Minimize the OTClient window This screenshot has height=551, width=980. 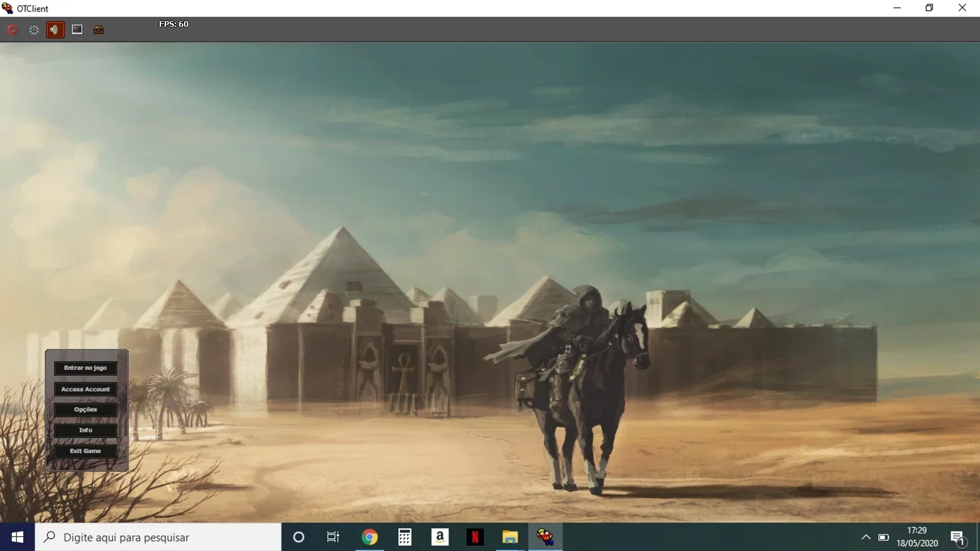897,8
